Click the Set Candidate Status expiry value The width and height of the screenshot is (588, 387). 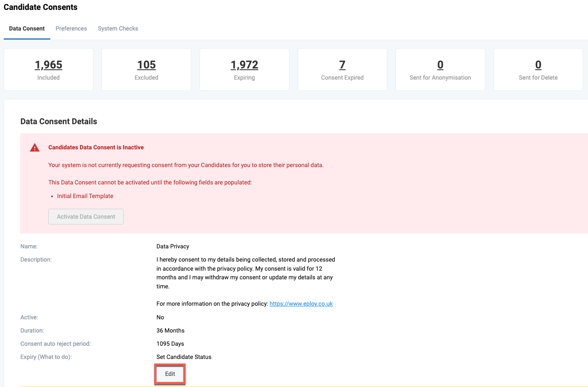tap(184, 356)
